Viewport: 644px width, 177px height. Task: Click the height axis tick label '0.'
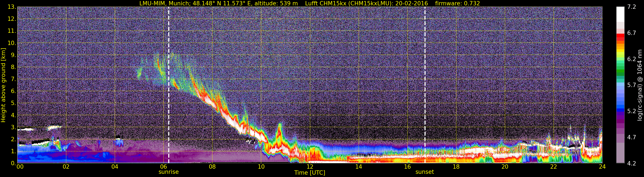point(13,163)
